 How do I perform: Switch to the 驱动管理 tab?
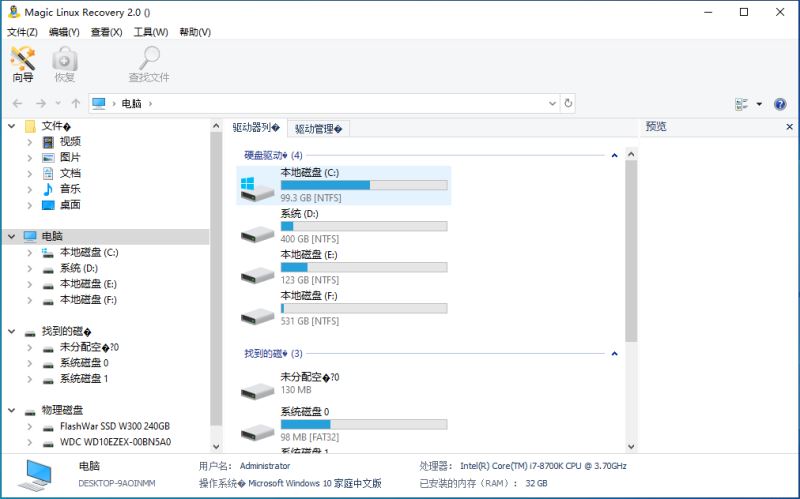click(318, 129)
